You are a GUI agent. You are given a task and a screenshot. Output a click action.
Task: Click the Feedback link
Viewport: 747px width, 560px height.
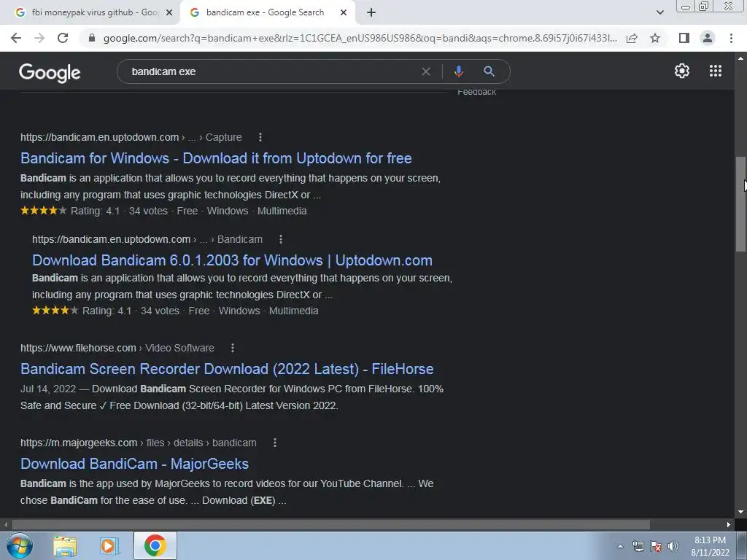coord(476,93)
